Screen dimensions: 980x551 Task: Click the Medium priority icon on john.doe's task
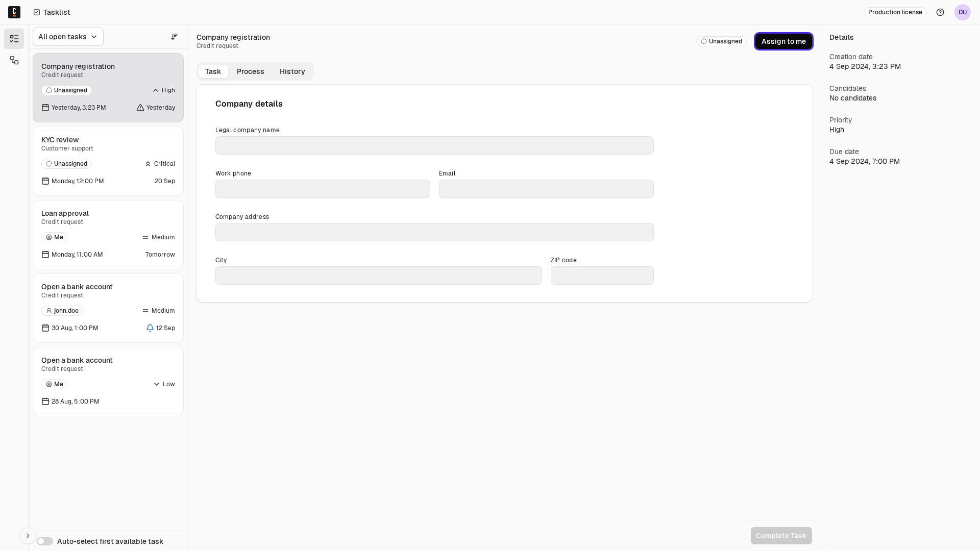point(145,311)
